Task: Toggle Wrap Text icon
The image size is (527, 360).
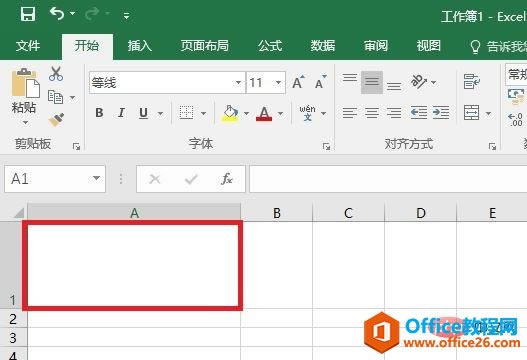Action: click(472, 82)
